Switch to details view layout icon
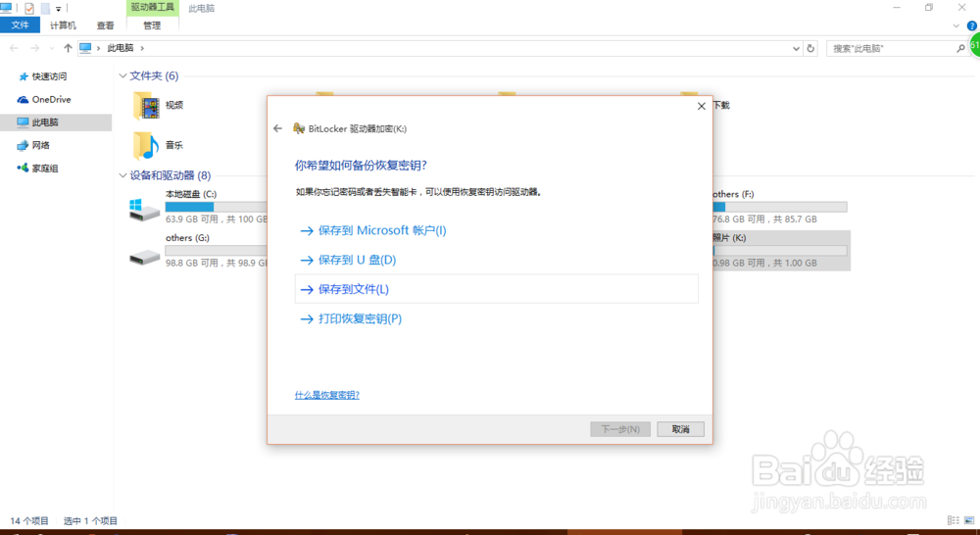The image size is (980, 535). pyautogui.click(x=954, y=520)
